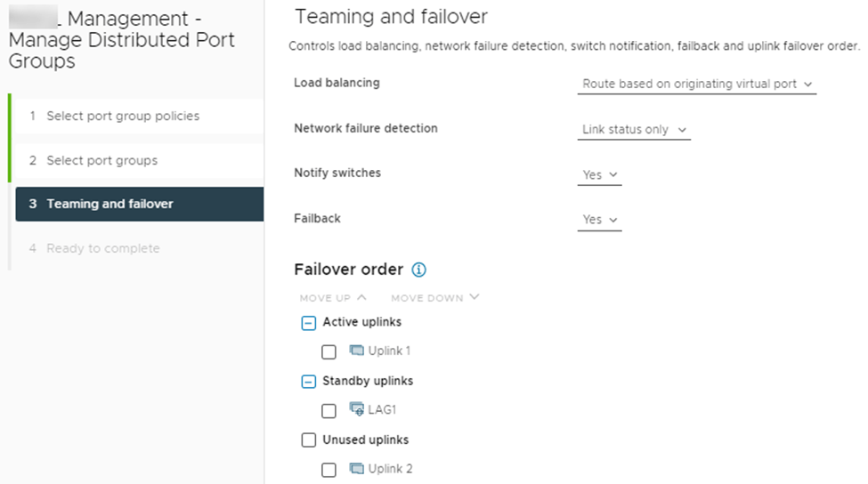The width and height of the screenshot is (868, 484).
Task: Toggle the Active uplinks group checkbox
Action: (x=309, y=323)
